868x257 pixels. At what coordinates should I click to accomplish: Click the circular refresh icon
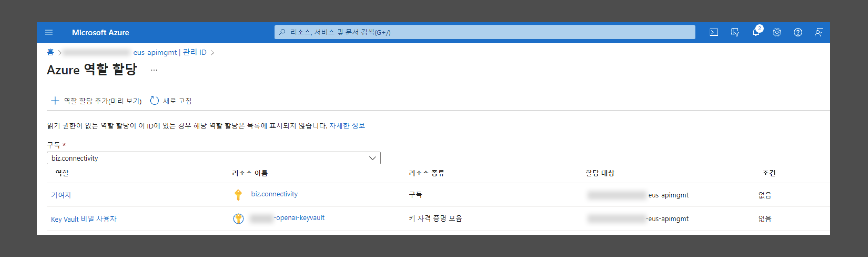click(154, 100)
